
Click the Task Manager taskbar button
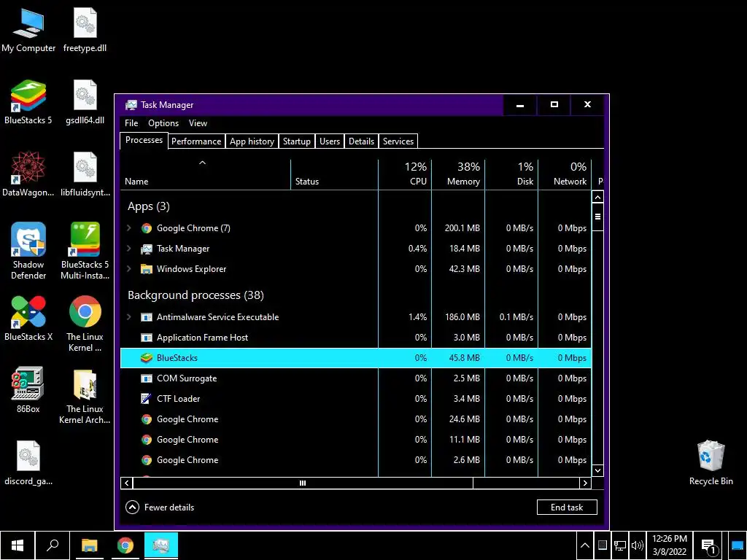tap(161, 545)
